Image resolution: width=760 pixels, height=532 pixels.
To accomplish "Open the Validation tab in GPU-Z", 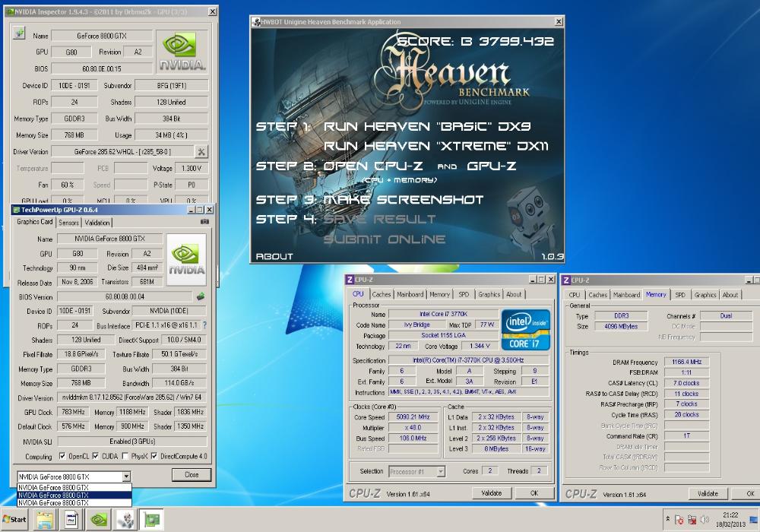I will [x=97, y=223].
